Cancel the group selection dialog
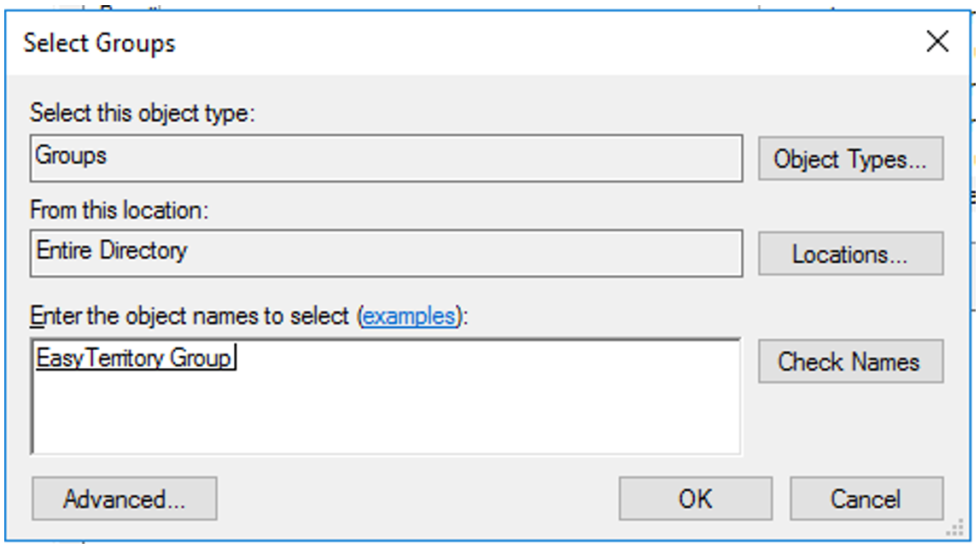The image size is (980, 555). [x=866, y=499]
